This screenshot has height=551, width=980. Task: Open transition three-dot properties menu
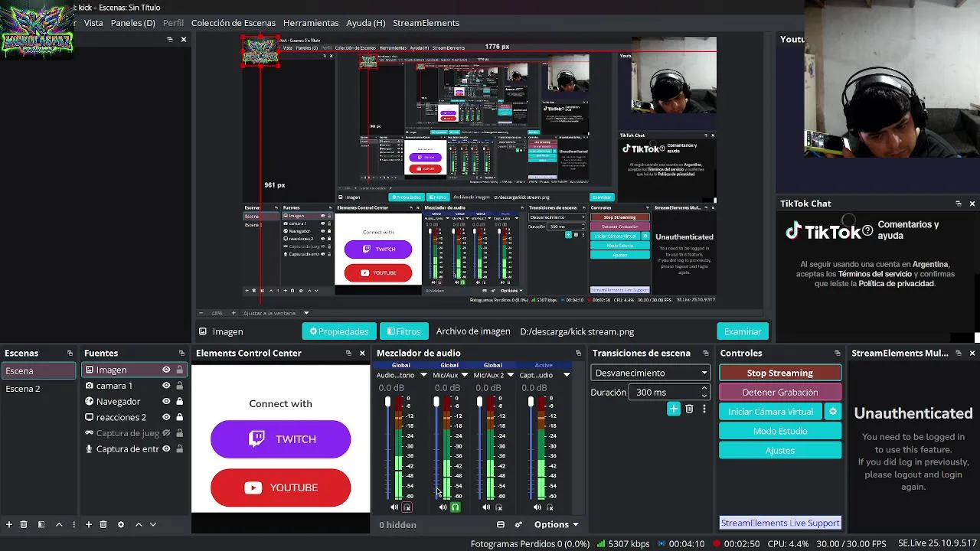click(x=704, y=409)
